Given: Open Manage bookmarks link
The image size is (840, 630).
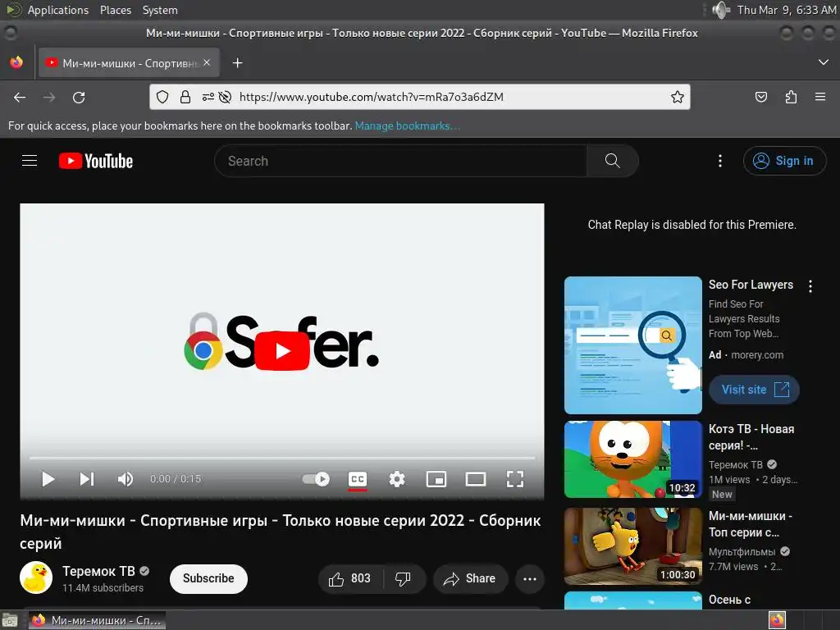Looking at the screenshot, I should coord(407,126).
